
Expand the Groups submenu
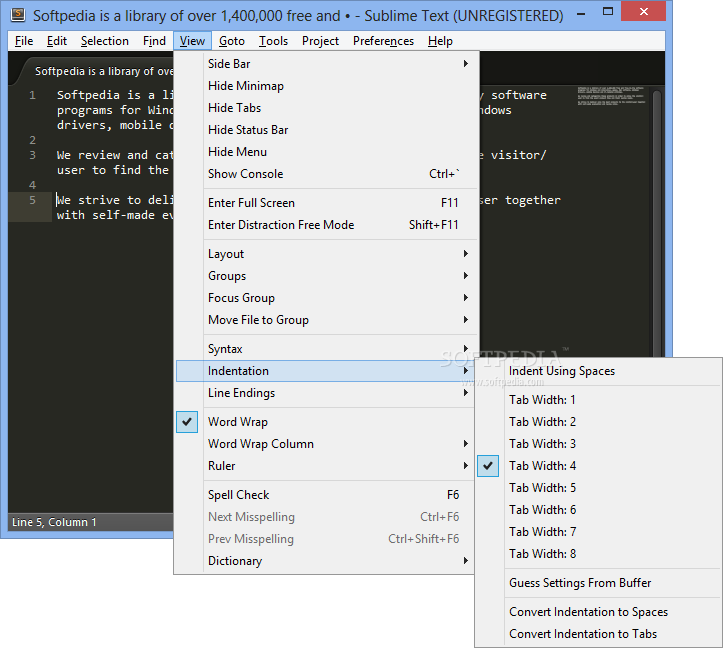tap(326, 276)
